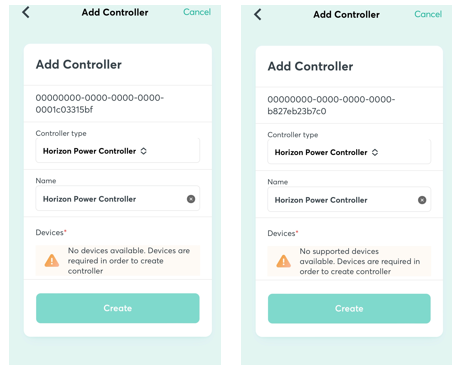The height and width of the screenshot is (374, 464).
Task: Clear the Name field on the right screen
Action: (422, 200)
